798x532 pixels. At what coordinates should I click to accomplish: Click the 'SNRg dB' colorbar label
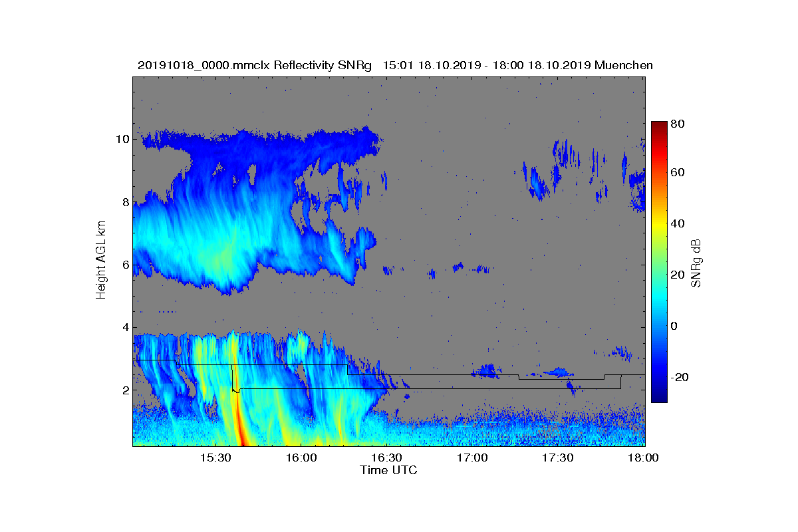[x=697, y=263]
